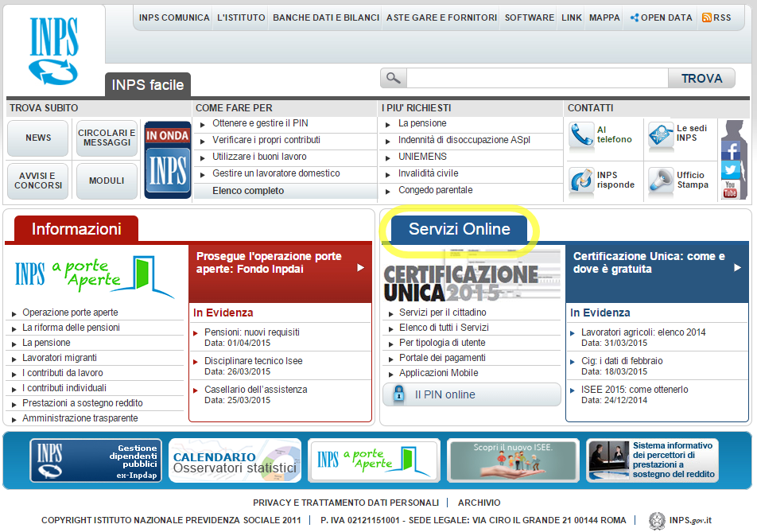
Task: Click into the search text field
Action: [x=538, y=78]
